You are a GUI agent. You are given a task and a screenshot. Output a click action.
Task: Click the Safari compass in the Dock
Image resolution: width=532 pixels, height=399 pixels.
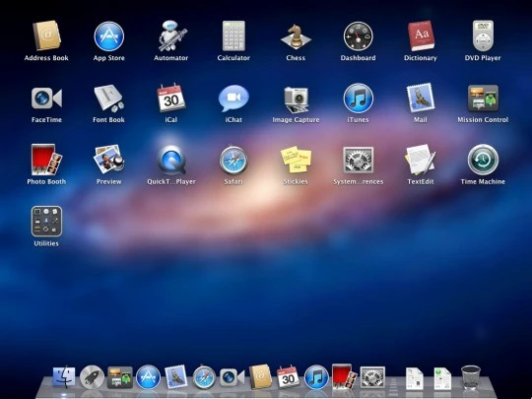point(204,377)
